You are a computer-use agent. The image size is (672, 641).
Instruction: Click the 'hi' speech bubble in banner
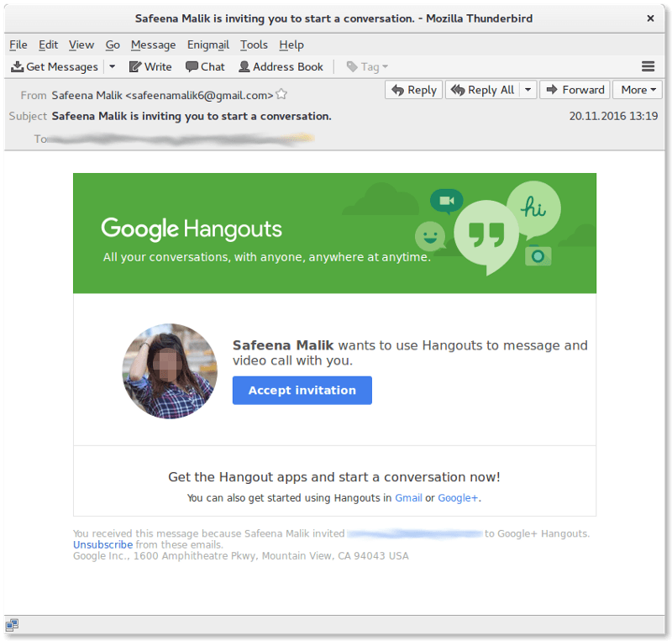coord(533,209)
